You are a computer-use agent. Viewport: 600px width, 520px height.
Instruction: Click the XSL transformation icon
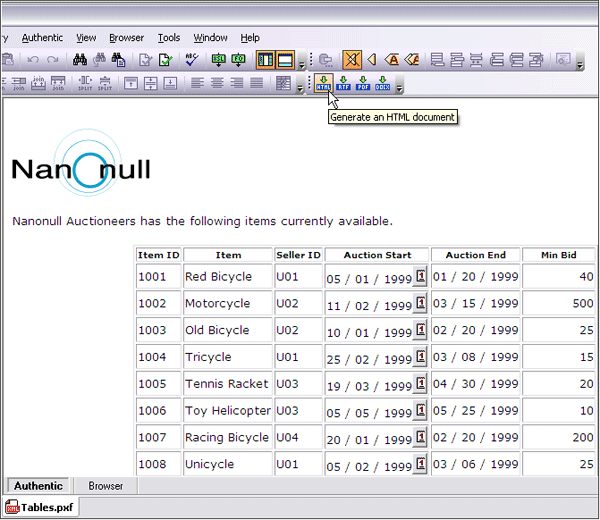(219, 60)
